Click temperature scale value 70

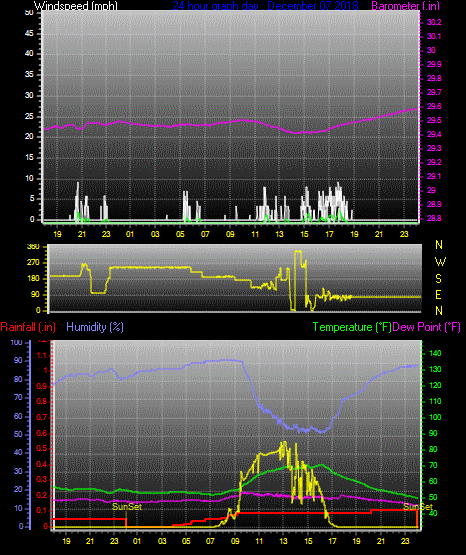[433, 465]
